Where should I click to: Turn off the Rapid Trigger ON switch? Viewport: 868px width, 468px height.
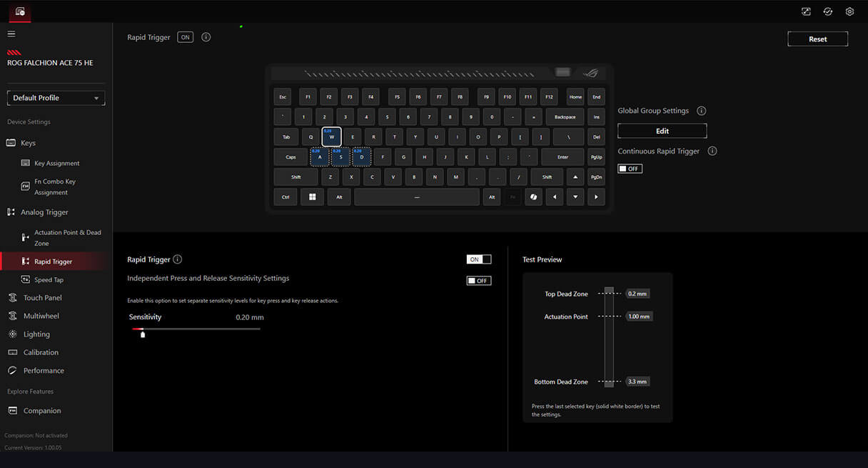point(478,259)
